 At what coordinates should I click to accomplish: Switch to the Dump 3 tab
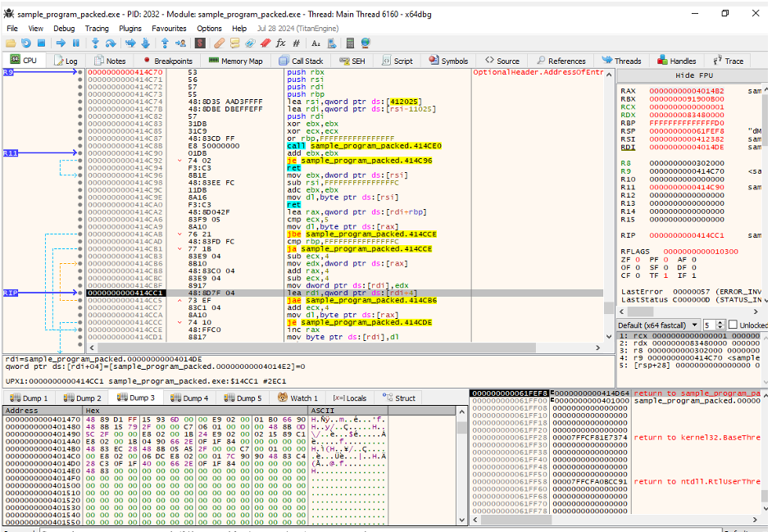(x=134, y=398)
